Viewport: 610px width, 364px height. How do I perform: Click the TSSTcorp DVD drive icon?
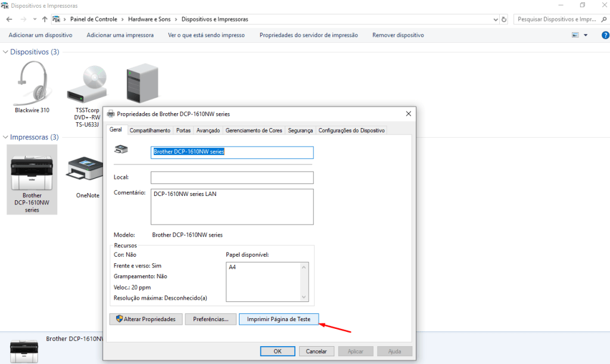pos(87,83)
